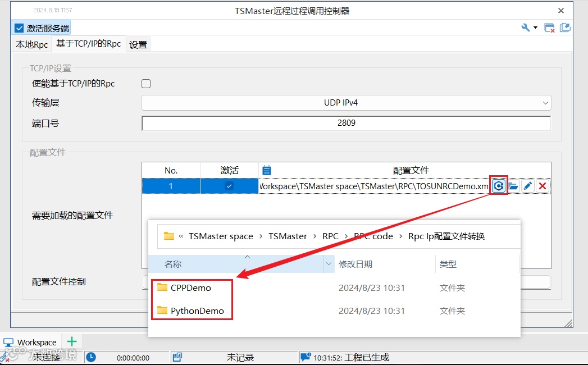The height and width of the screenshot is (365, 588).
Task: Enable the 使能基于TCP/IP的Rpc checkbox
Action: [x=146, y=84]
